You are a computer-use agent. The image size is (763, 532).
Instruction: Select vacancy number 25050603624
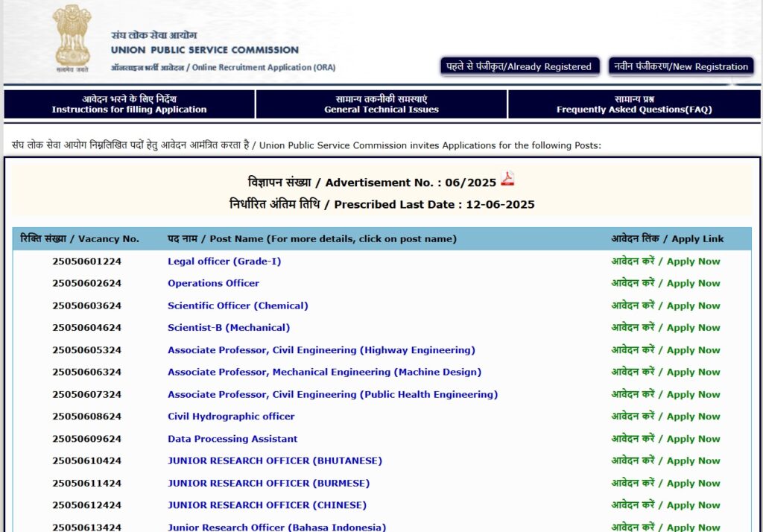pos(86,305)
